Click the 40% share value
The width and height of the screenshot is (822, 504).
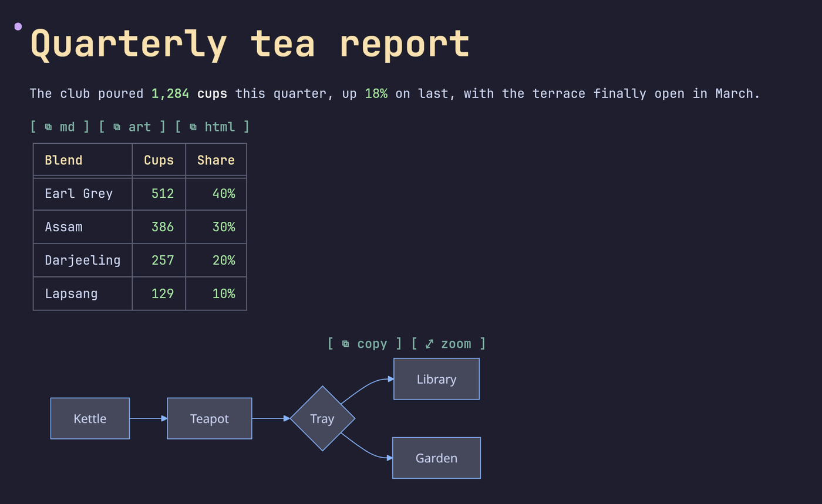tap(224, 194)
